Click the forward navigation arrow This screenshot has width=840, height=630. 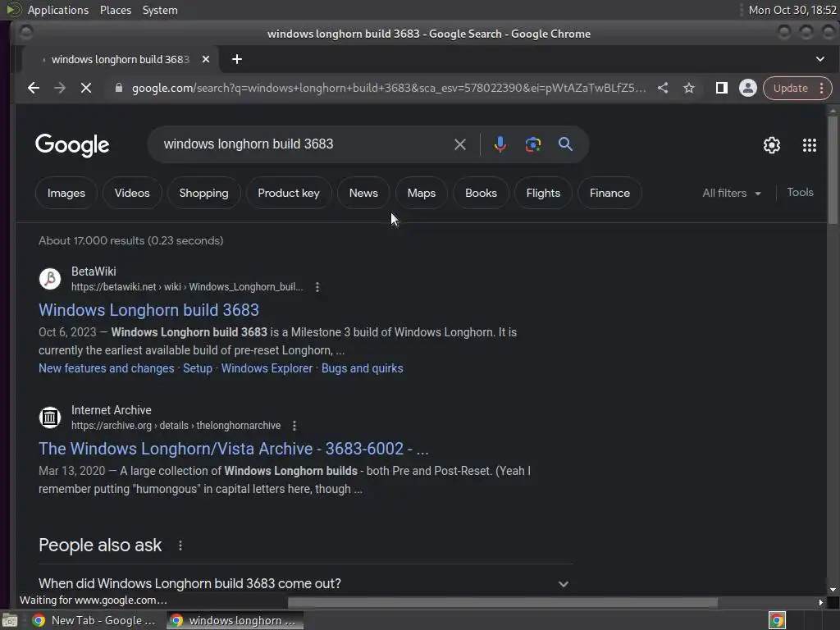[59, 88]
